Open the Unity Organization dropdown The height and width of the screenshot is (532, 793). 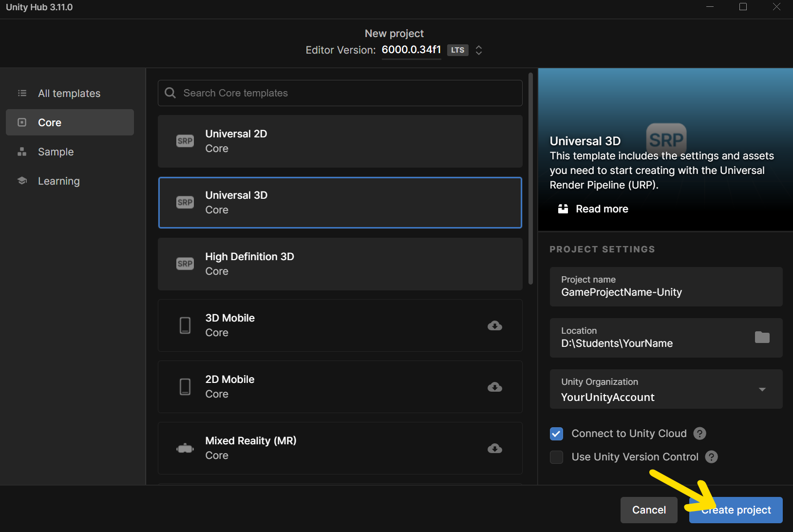point(666,389)
